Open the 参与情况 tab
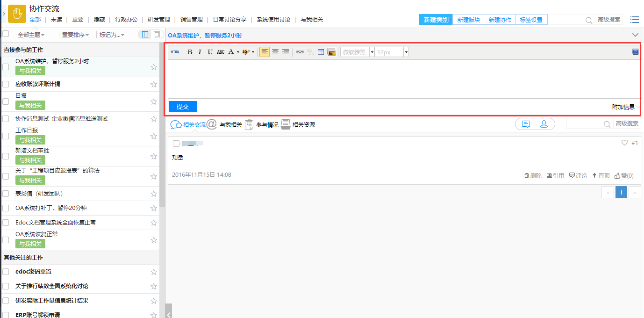This screenshot has height=318, width=644. [267, 124]
